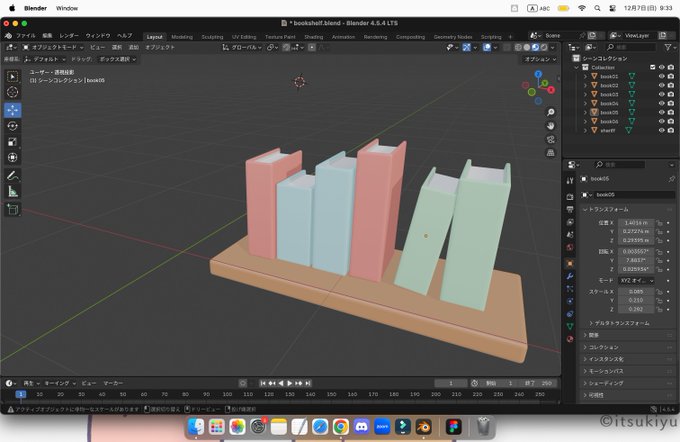Hide book01 in the viewport
The height and width of the screenshot is (442, 680).
(662, 76)
